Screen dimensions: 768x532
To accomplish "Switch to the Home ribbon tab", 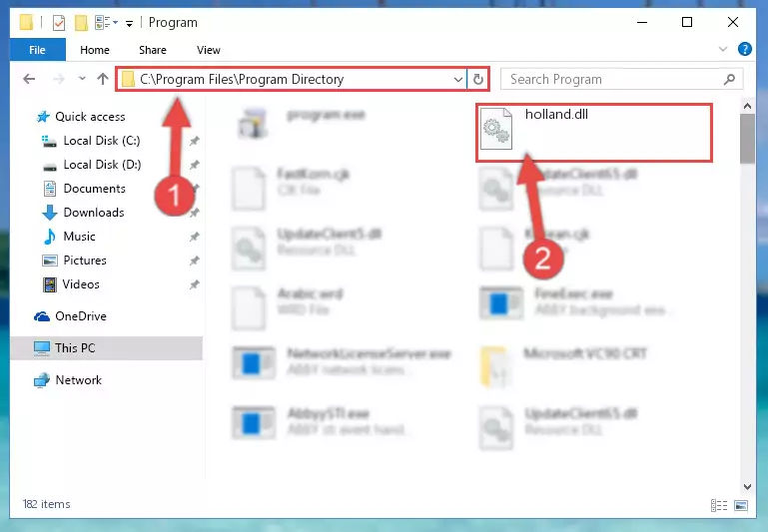I will (95, 50).
